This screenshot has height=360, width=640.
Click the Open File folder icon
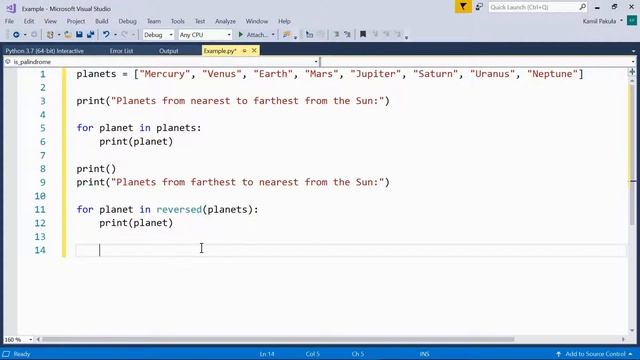click(x=68, y=35)
